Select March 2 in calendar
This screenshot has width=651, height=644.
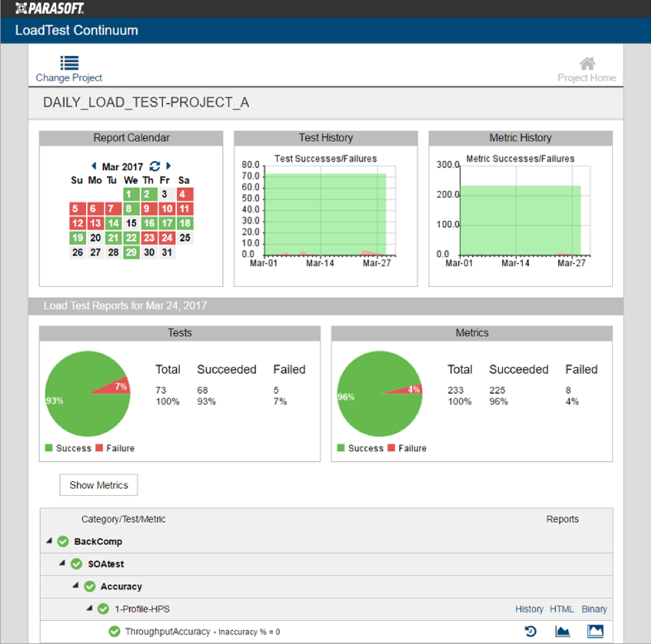pos(149,194)
